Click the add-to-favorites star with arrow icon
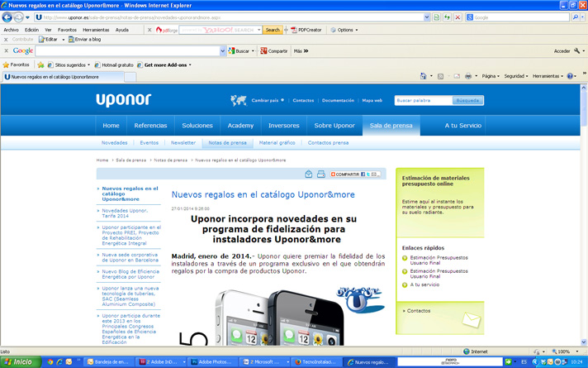Screen dimensions: 588x368 point(40,65)
